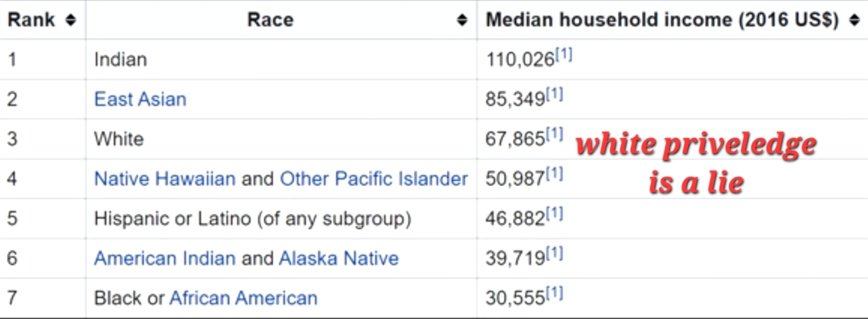Screen dimensions: 868x319
Task: Open citation [1] next to 39,719
Action: coord(555,253)
